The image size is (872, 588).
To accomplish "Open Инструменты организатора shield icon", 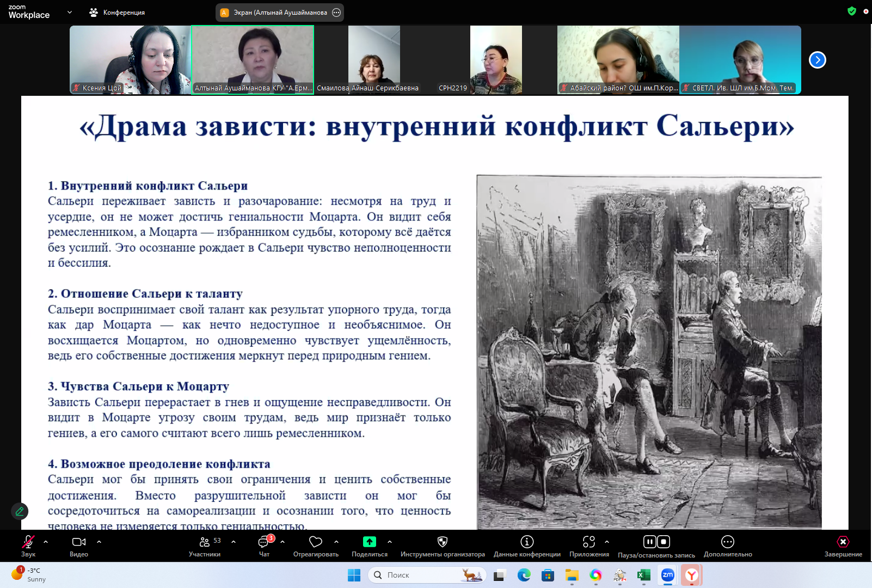I will [x=443, y=542].
